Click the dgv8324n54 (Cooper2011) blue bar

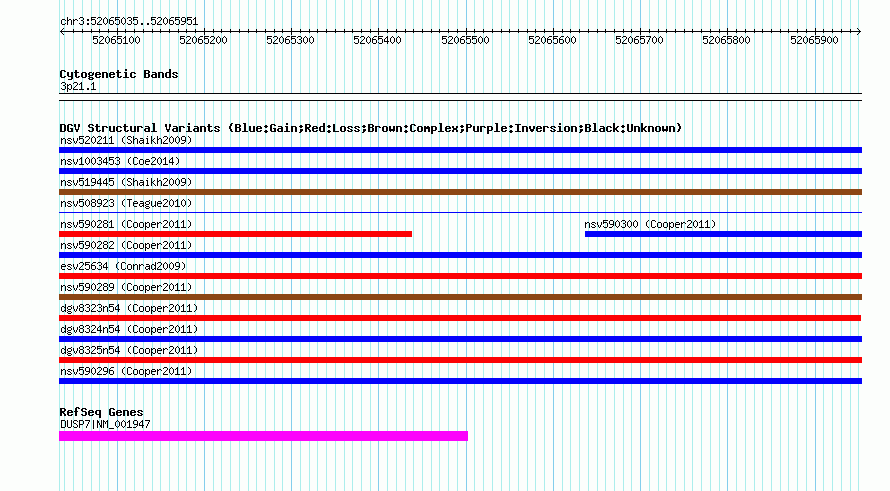[460, 339]
